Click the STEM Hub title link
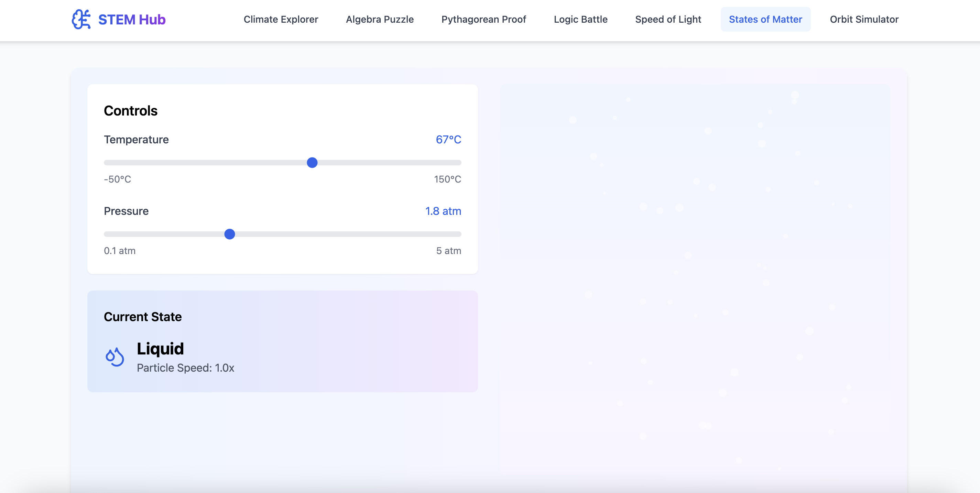The width and height of the screenshot is (980, 493). (x=132, y=19)
